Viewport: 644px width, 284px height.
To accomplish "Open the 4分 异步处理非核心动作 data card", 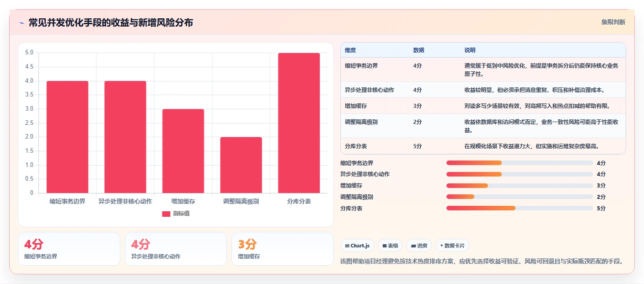I will coord(176,249).
